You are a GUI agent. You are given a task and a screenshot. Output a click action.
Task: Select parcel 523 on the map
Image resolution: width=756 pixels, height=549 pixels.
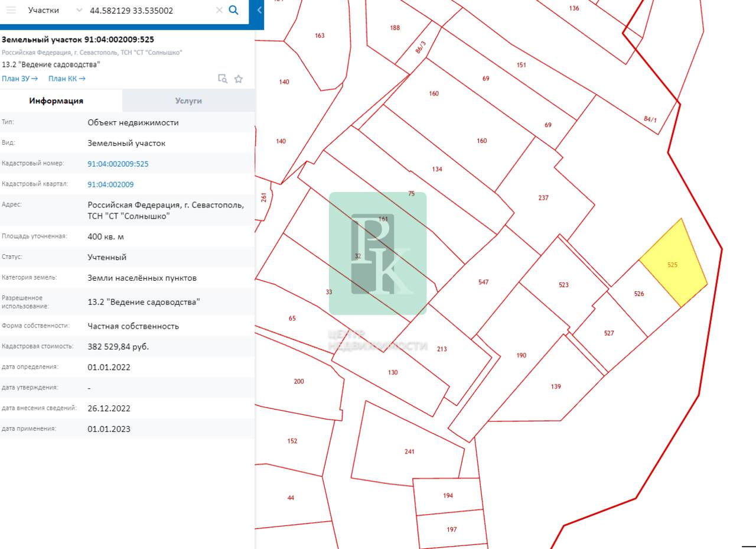(x=564, y=285)
